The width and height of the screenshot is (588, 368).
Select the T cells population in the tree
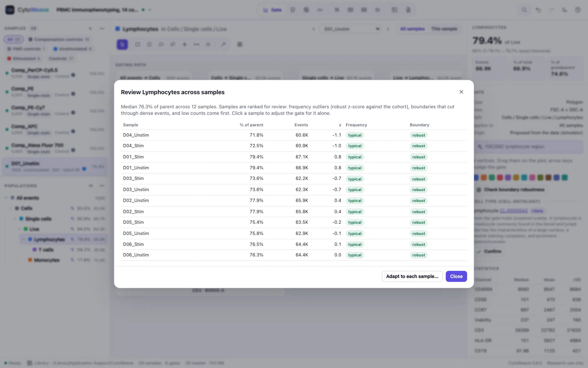(46, 250)
